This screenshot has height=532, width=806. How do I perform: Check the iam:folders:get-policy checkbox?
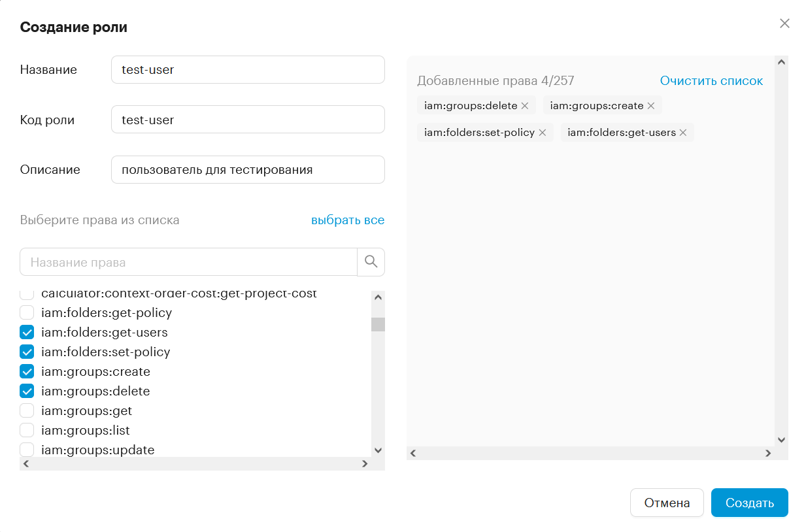pyautogui.click(x=27, y=312)
